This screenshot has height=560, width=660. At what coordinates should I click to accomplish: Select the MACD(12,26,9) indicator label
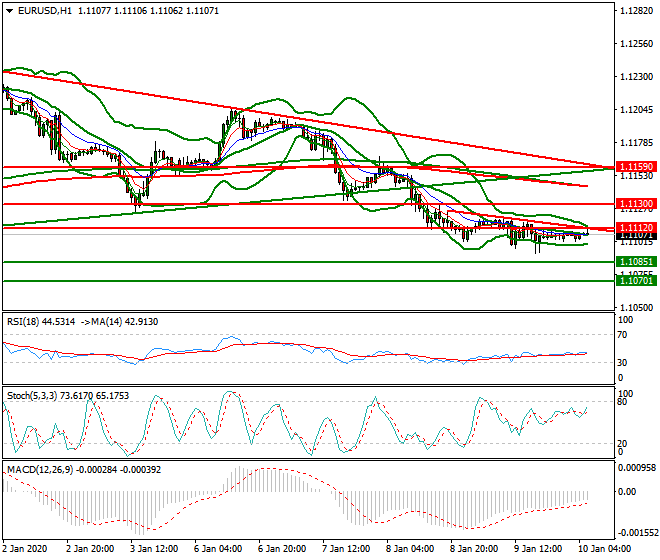coord(40,469)
